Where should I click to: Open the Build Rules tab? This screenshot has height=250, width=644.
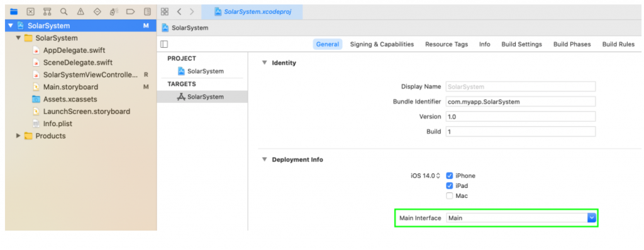(x=619, y=45)
